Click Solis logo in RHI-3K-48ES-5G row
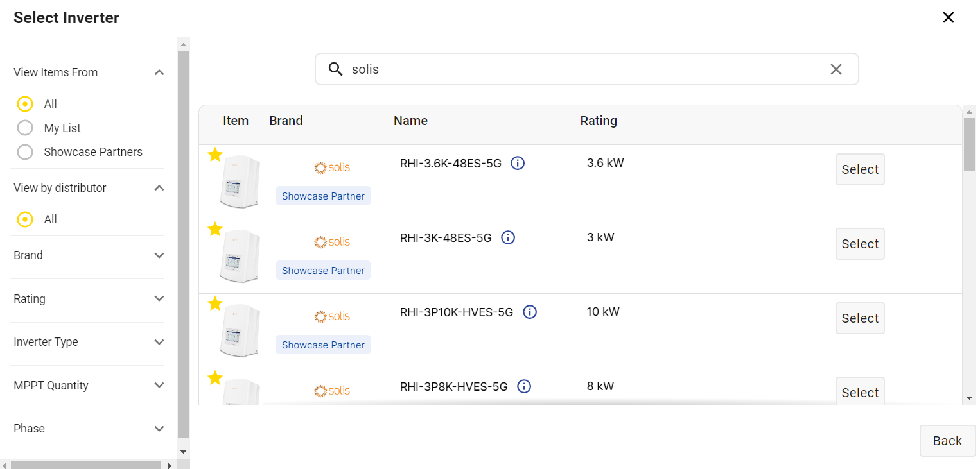Viewport: 980px width, 469px height. (x=332, y=242)
